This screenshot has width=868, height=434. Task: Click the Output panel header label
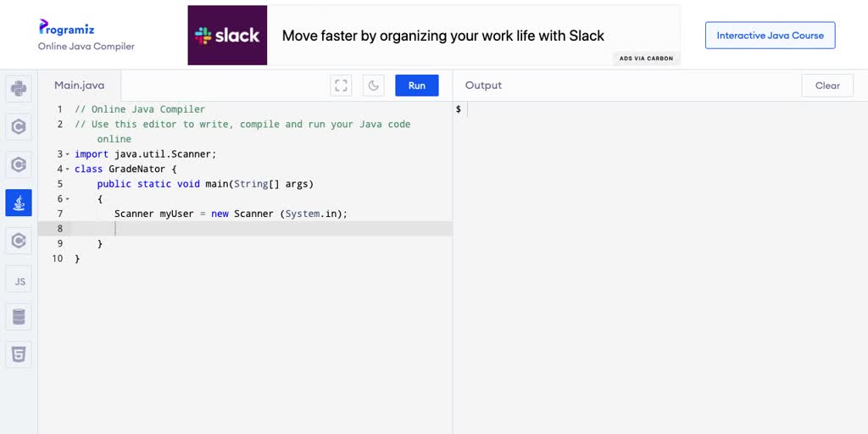point(483,86)
